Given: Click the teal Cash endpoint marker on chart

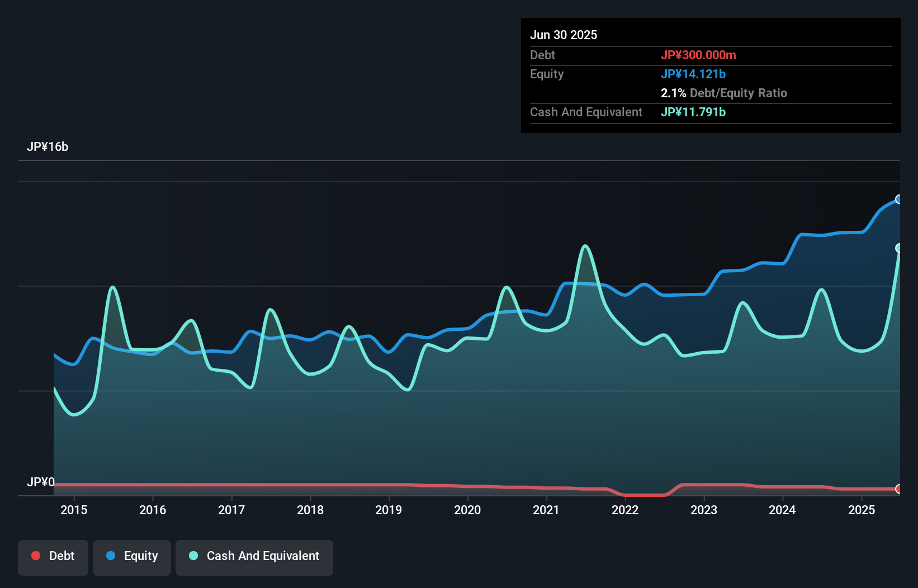Looking at the screenshot, I should click(898, 248).
